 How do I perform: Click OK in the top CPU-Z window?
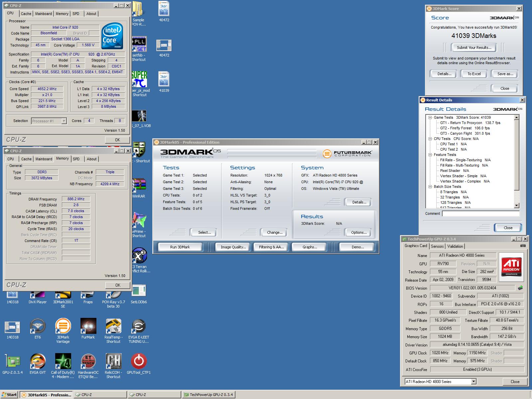point(117,140)
